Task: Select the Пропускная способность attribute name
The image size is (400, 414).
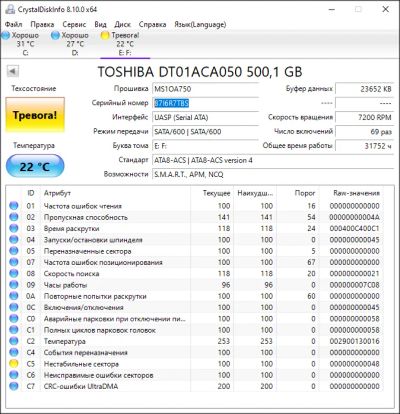Action: (x=86, y=217)
